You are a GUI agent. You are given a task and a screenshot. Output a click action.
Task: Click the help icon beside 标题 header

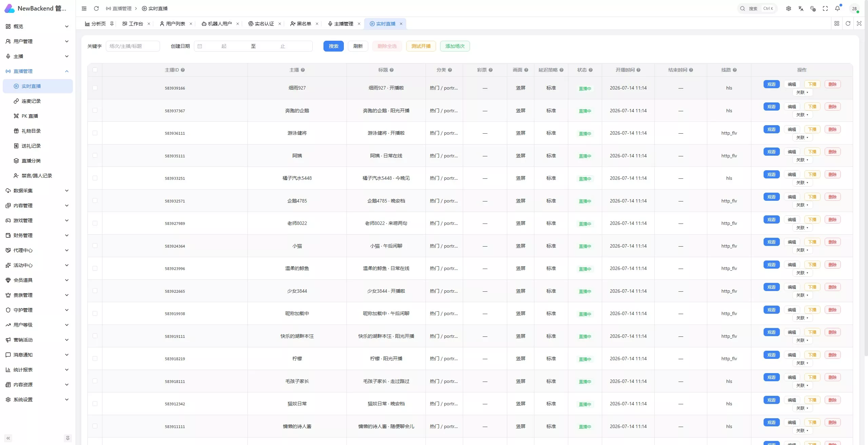point(392,70)
